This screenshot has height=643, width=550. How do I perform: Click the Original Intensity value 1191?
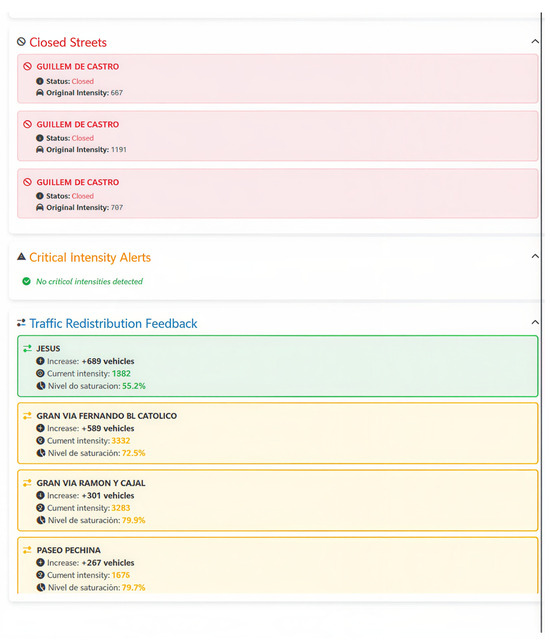(119, 150)
